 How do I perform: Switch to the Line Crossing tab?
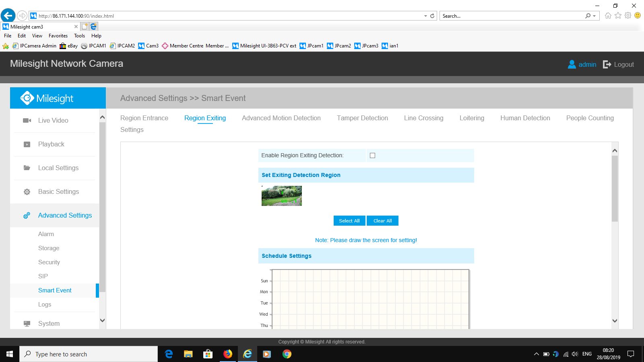point(423,118)
